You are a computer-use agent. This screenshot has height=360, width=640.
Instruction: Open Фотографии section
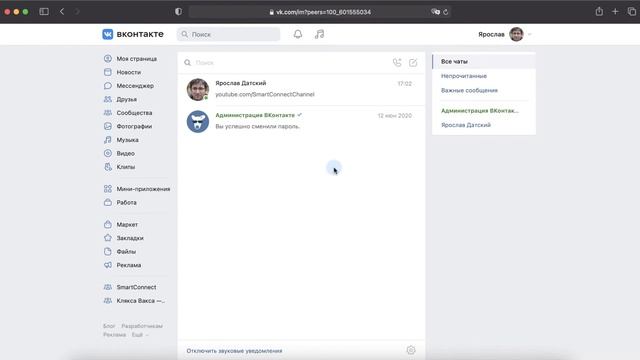[x=134, y=127]
